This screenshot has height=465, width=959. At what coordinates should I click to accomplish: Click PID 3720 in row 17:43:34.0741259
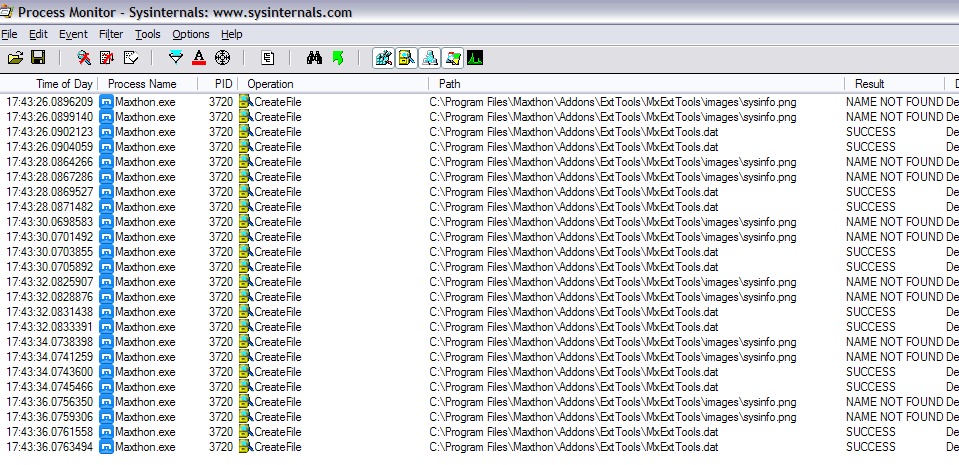(x=221, y=357)
